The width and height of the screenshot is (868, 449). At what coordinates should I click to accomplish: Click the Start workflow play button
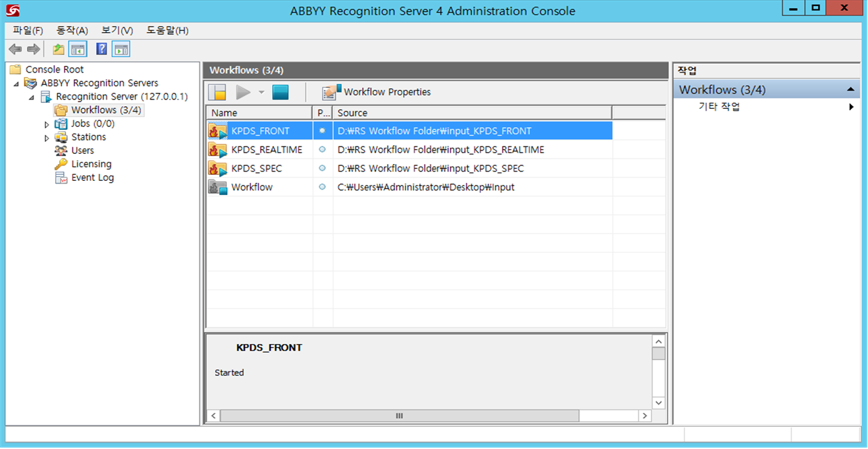(243, 92)
